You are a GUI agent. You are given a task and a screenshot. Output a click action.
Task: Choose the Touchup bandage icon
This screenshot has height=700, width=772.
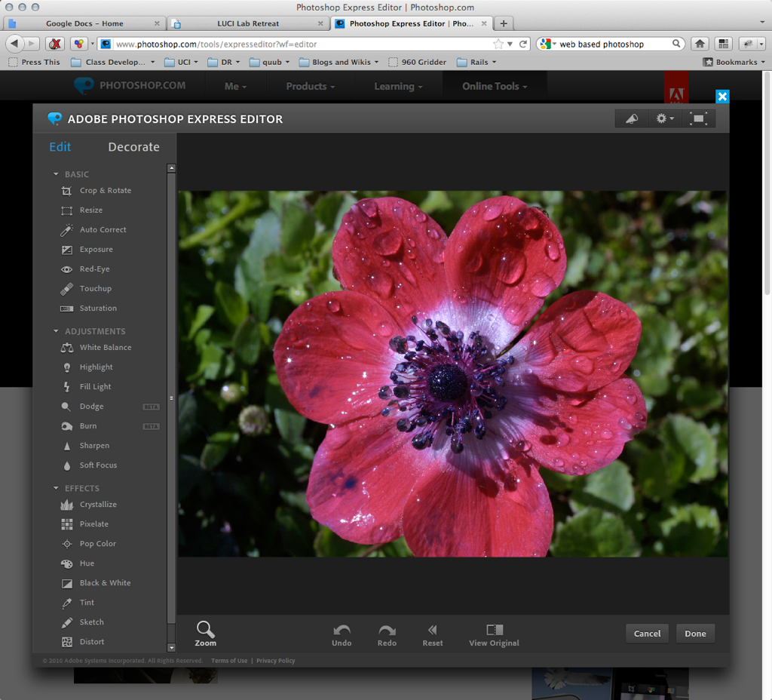pos(66,289)
